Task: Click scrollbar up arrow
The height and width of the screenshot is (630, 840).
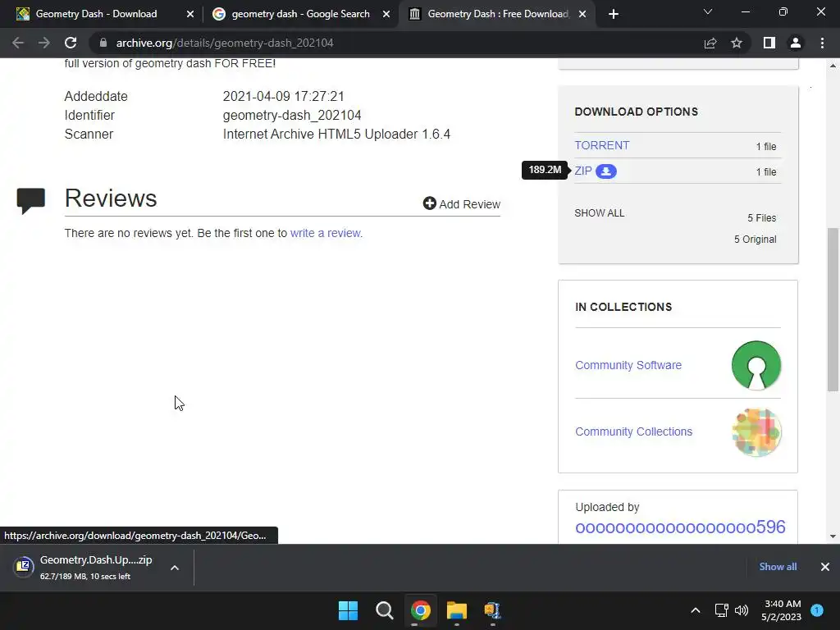Action: pos(833,66)
